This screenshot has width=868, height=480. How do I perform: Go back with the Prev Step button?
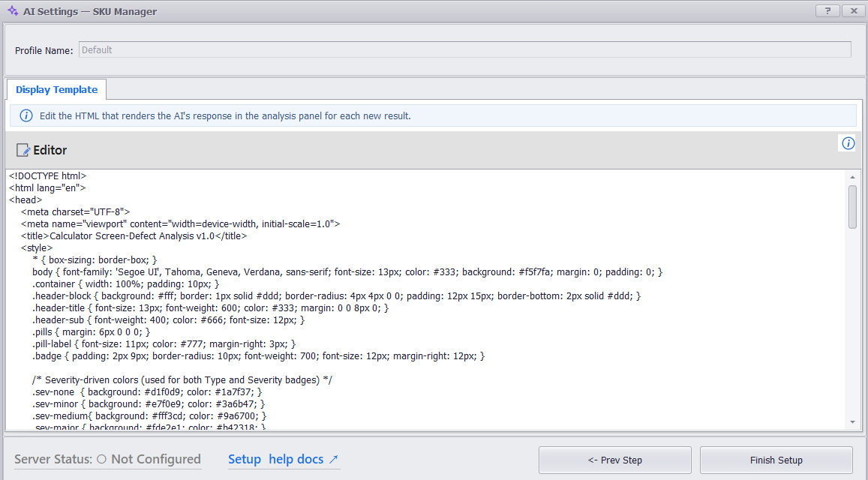click(615, 460)
